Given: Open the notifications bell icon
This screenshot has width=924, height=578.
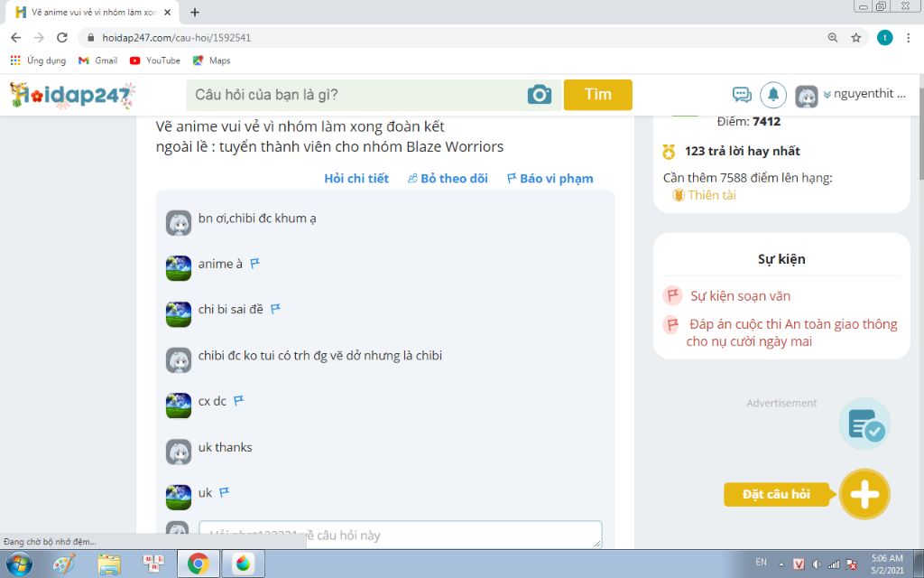Looking at the screenshot, I should (773, 94).
